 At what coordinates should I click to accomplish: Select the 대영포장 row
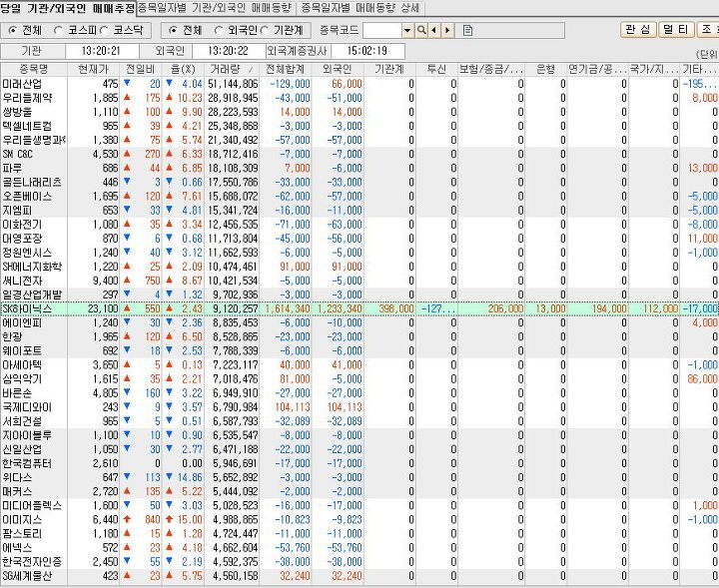pyautogui.click(x=359, y=239)
